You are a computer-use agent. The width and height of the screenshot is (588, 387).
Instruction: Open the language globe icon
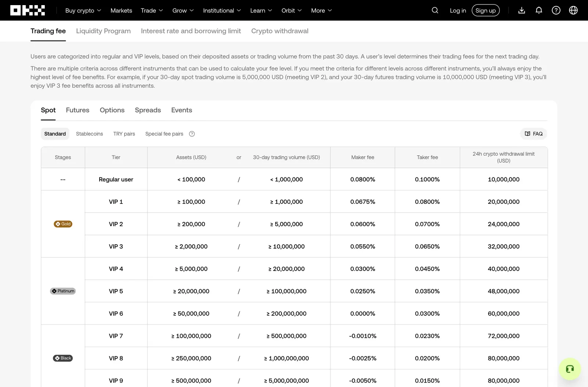point(573,10)
